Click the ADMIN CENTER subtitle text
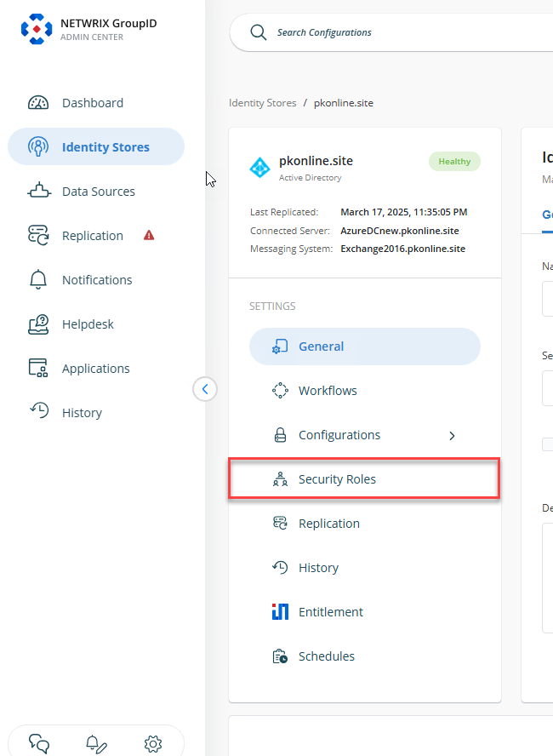The height and width of the screenshot is (756, 553). click(92, 37)
